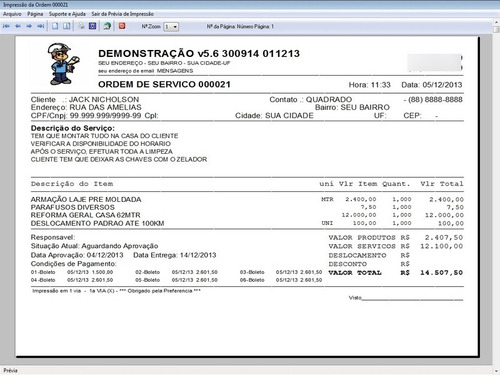The height and width of the screenshot is (375, 500).
Task: Click the Descrição do Serviço heading
Action: click(x=73, y=128)
